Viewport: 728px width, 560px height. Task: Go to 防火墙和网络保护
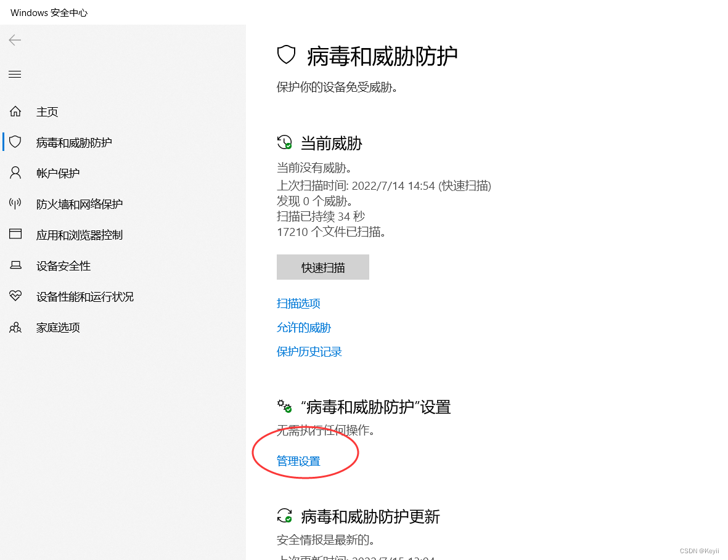coord(80,204)
